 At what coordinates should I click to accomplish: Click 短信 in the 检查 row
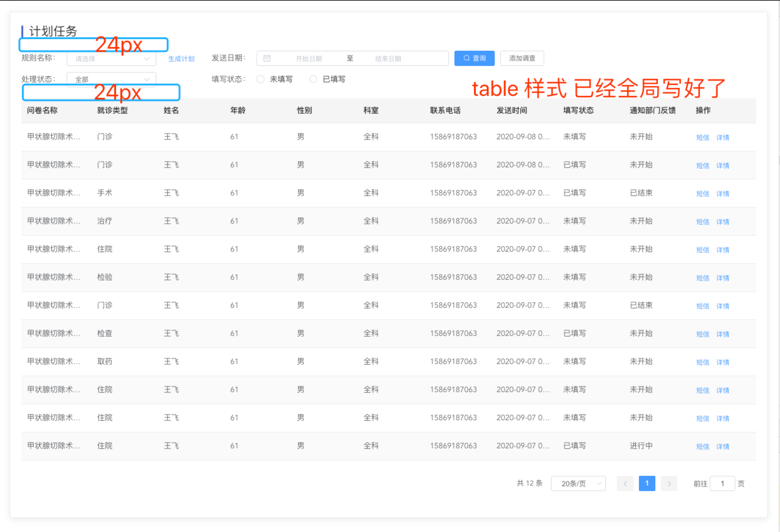pos(702,334)
